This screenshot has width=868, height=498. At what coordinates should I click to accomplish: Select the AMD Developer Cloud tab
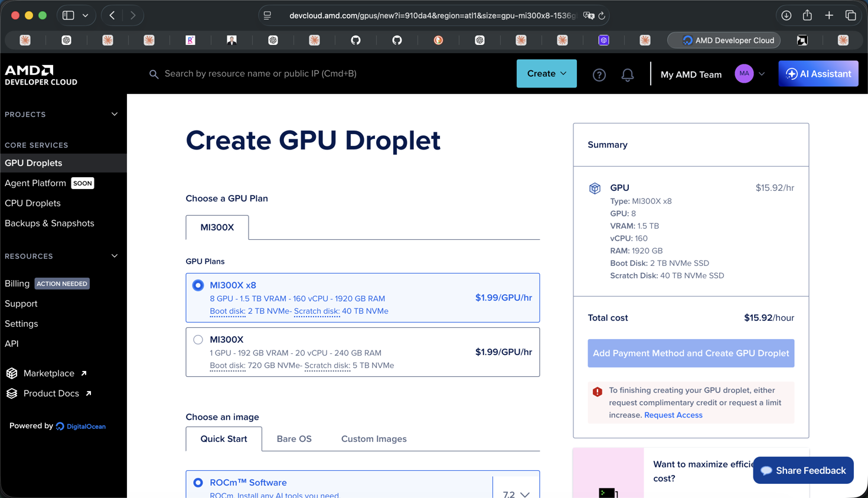[x=724, y=40]
